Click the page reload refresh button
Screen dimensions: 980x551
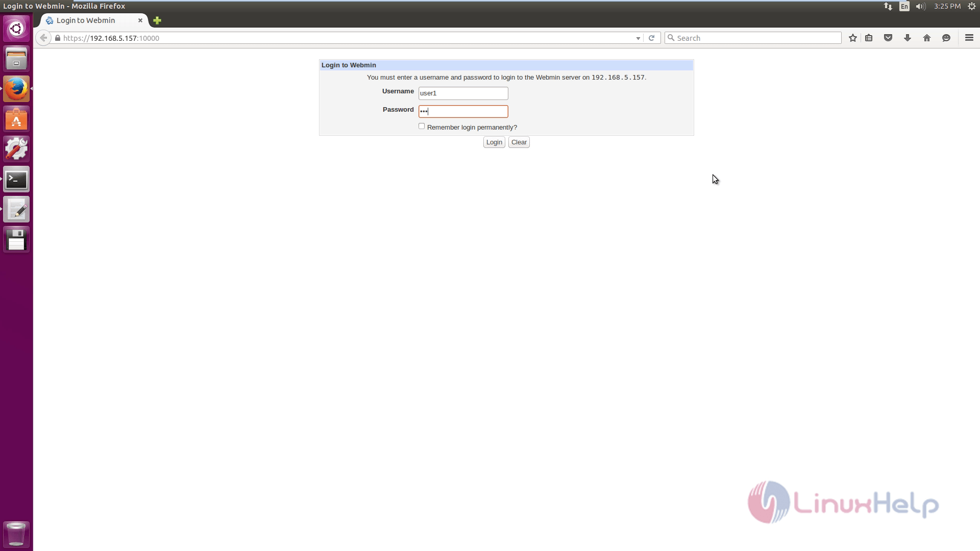click(651, 38)
